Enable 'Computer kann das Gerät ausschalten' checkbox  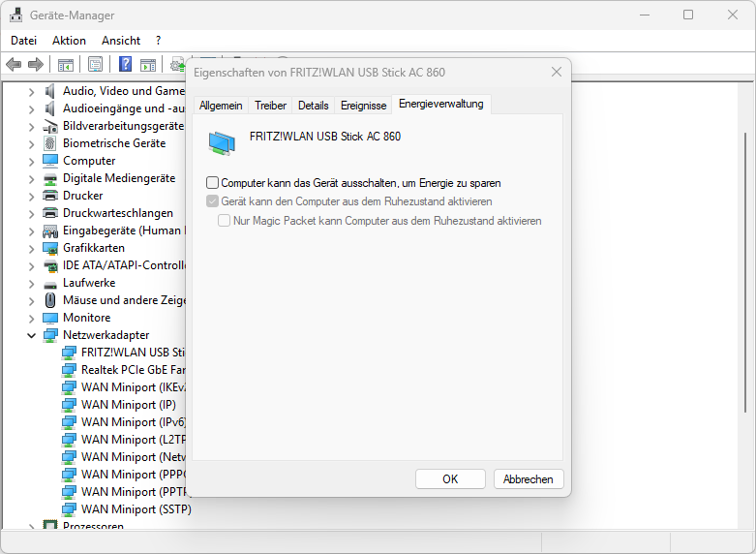212,183
